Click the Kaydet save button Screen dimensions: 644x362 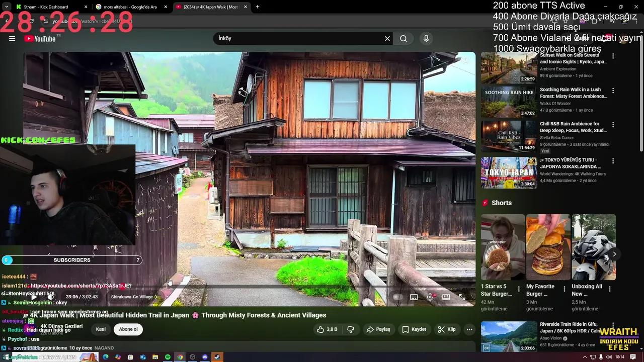coord(414,329)
